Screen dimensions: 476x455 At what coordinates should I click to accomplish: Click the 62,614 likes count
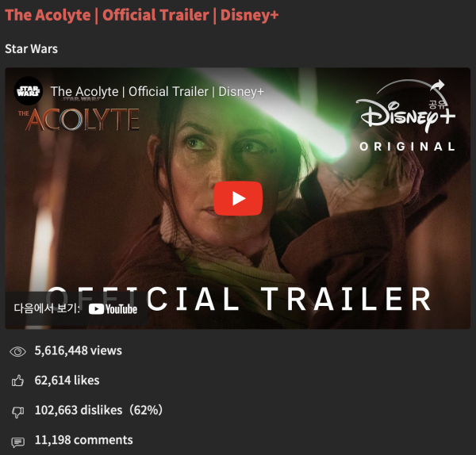[67, 380]
